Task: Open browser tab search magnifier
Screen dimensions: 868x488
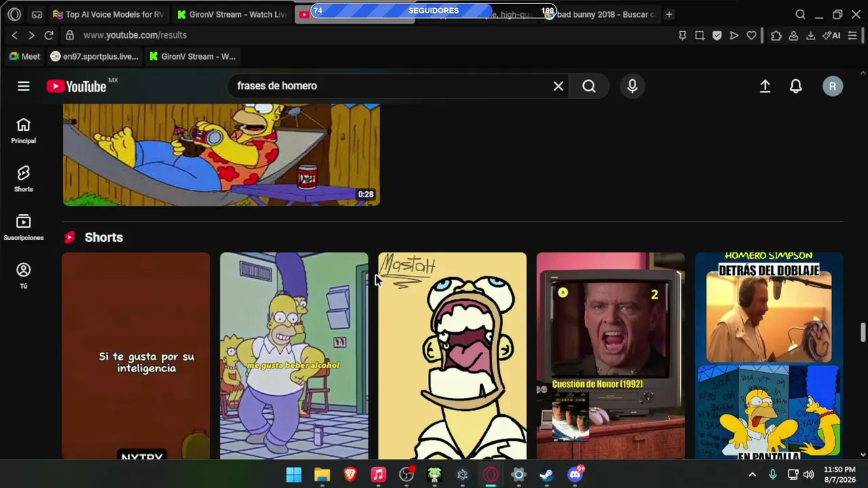Action: click(800, 14)
